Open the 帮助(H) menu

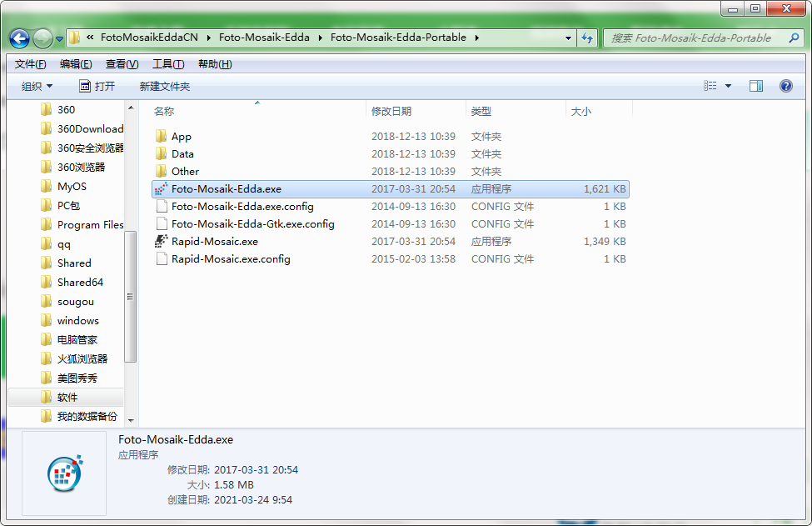[215, 64]
